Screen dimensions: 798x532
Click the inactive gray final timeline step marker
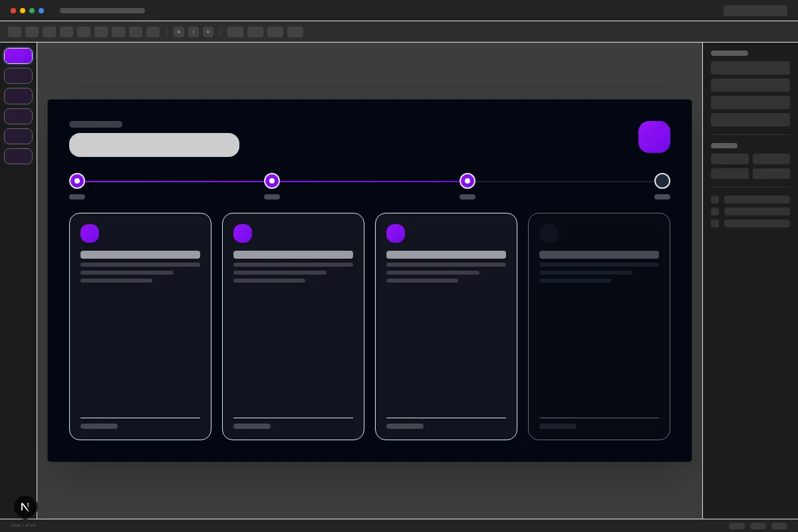pos(662,181)
